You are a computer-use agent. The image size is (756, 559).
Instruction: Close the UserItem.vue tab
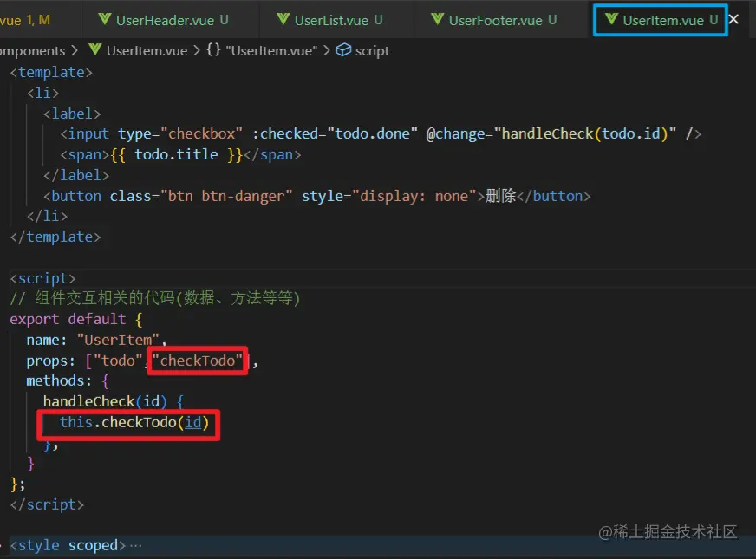pos(733,19)
